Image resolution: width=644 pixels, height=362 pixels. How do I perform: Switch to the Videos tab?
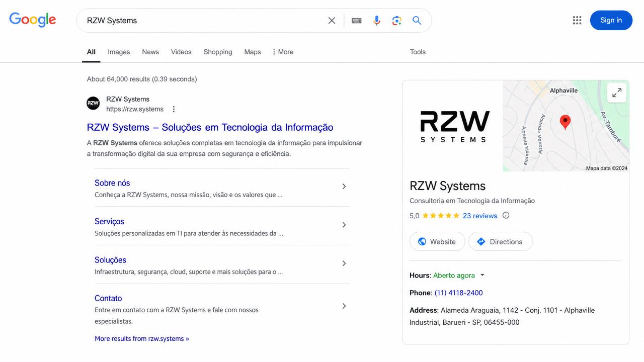coord(181,52)
